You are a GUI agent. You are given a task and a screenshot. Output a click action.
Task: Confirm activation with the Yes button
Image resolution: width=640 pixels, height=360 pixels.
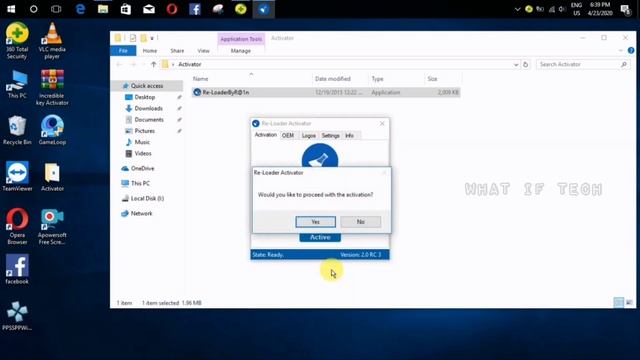pyautogui.click(x=316, y=222)
